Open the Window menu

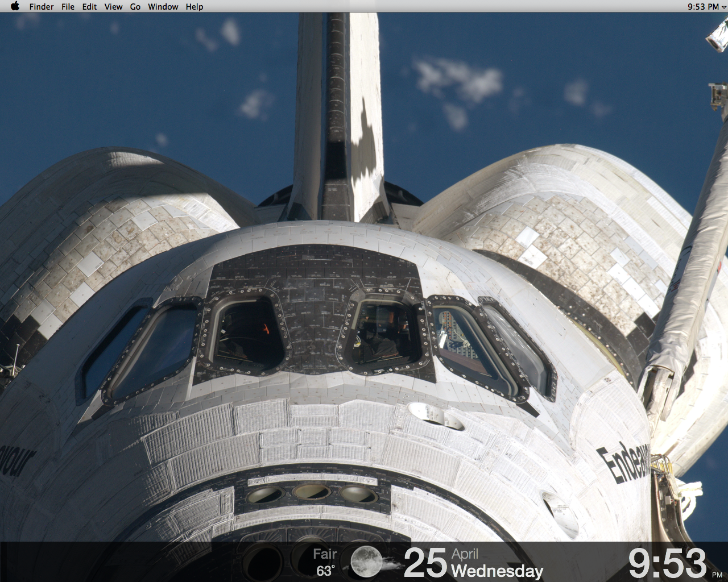[x=163, y=7]
